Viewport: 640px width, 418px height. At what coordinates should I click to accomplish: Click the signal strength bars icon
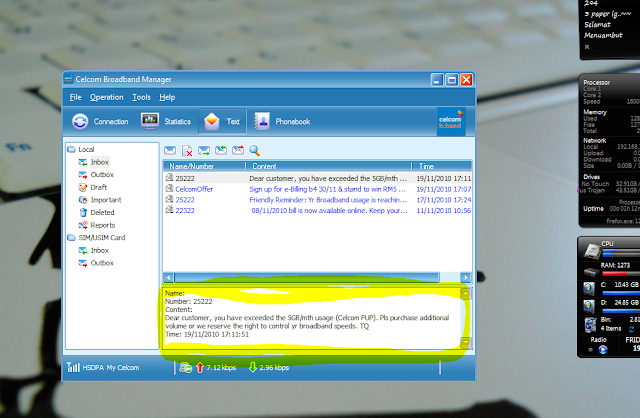click(x=73, y=367)
